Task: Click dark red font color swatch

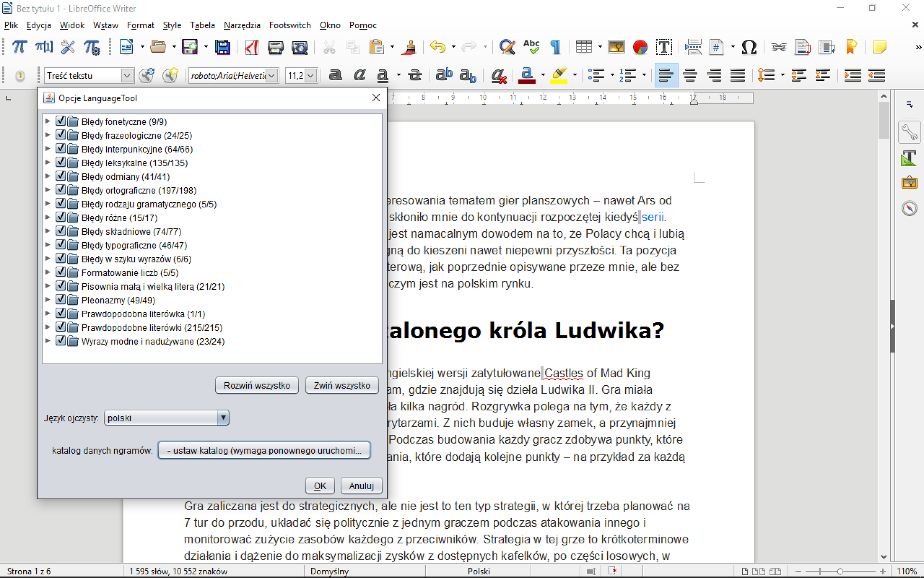Action: pyautogui.click(x=527, y=81)
